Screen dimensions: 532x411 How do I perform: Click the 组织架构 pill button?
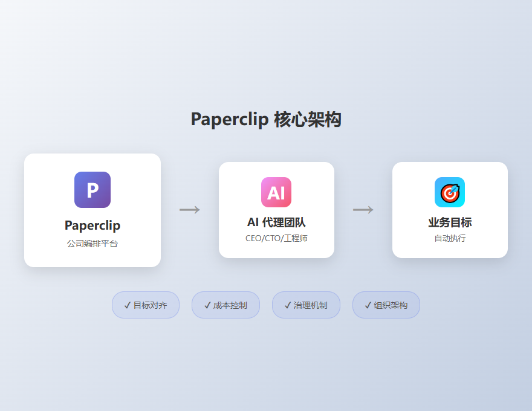386,305
